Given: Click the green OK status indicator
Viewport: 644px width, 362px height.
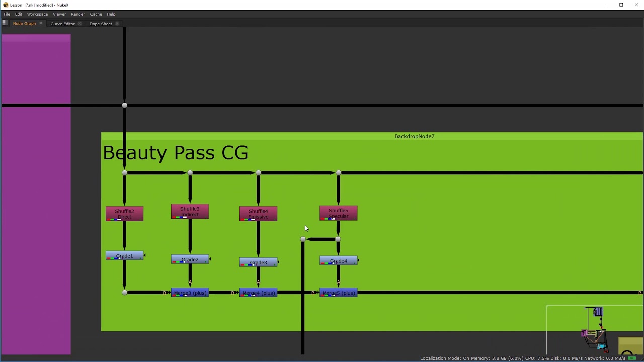Looking at the screenshot, I should (x=632, y=358).
